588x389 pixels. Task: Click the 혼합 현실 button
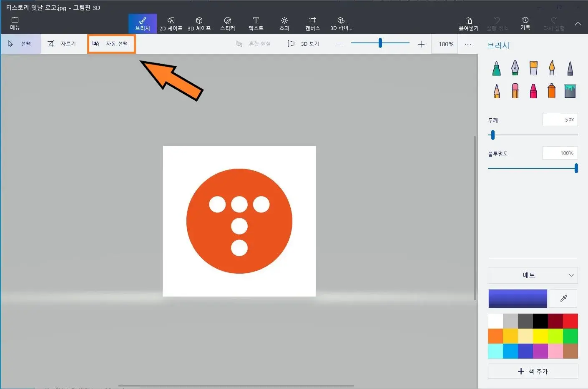point(254,44)
